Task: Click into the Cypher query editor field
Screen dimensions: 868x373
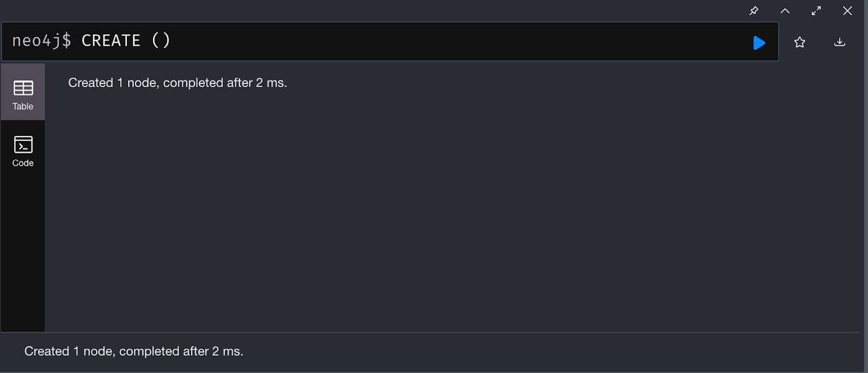Action: pyautogui.click(x=434, y=41)
